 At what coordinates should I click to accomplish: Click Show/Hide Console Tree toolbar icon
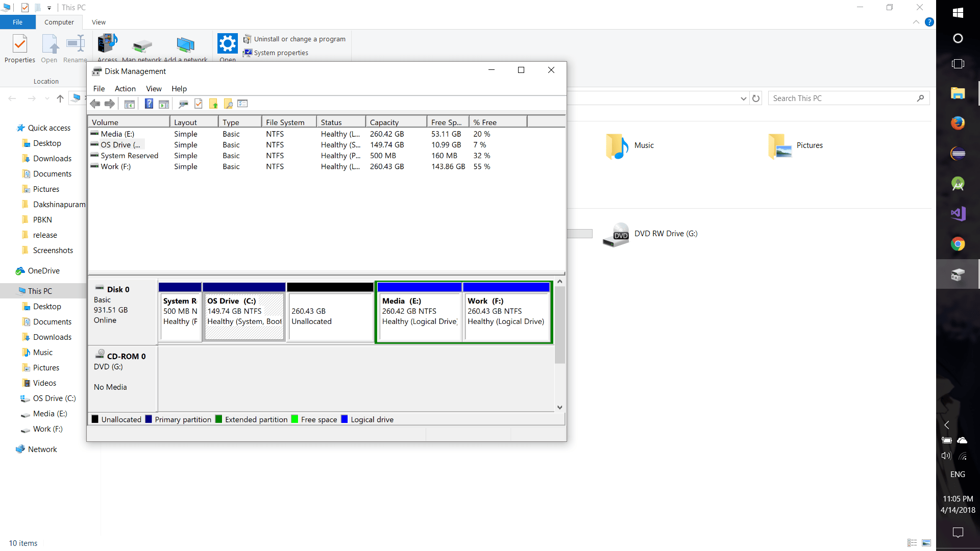coord(130,104)
